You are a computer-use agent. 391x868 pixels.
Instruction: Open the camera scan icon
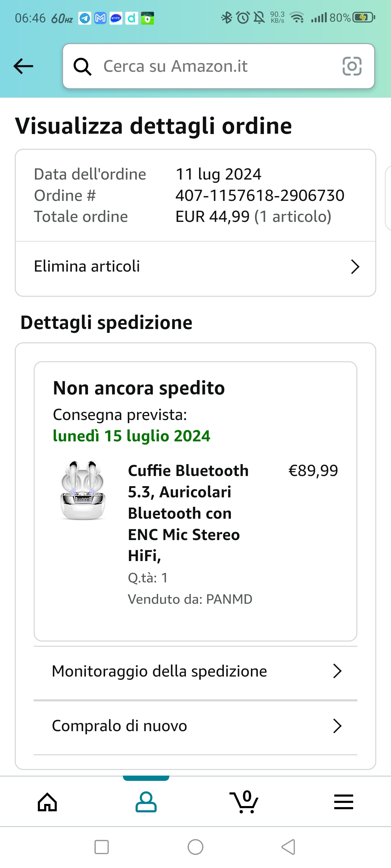[352, 66]
